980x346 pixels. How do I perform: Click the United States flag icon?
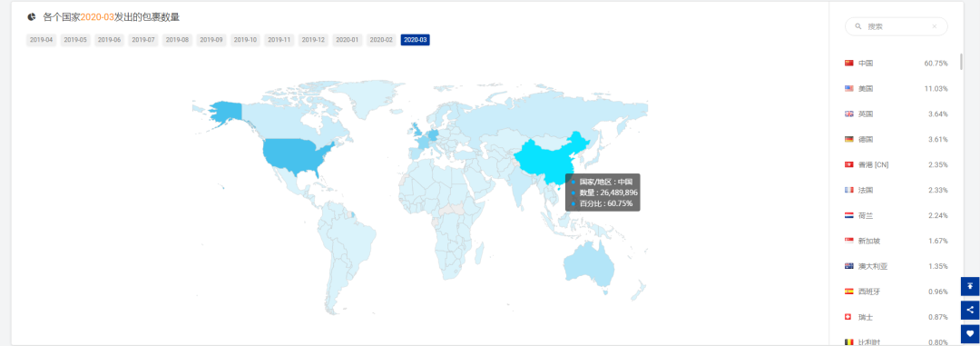[x=848, y=88]
